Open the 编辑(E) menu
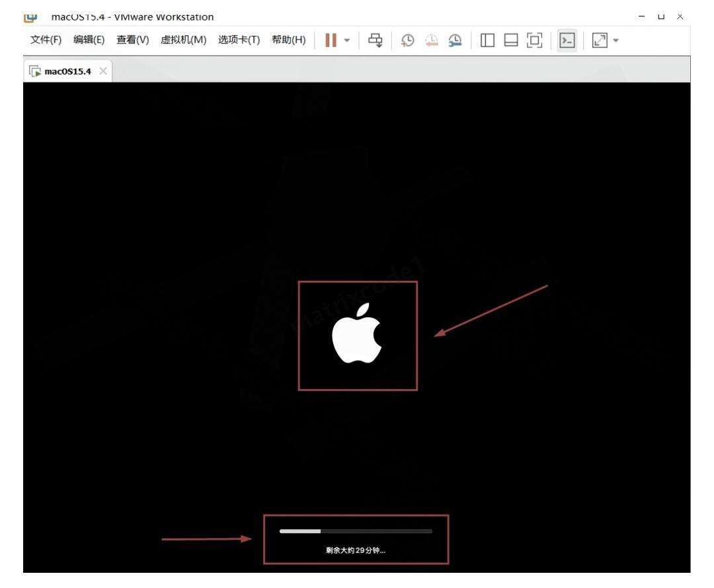This screenshot has height=588, width=714. (89, 40)
